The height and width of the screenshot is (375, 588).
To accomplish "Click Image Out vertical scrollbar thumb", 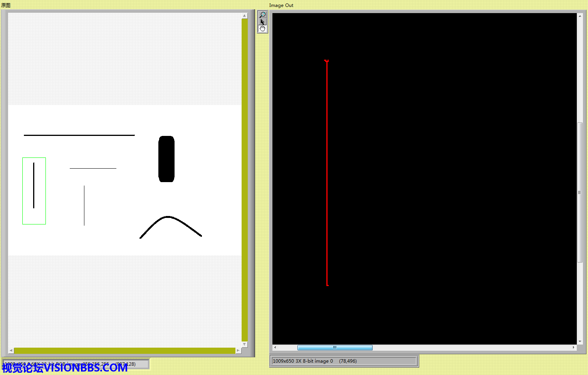I will pyautogui.click(x=580, y=192).
